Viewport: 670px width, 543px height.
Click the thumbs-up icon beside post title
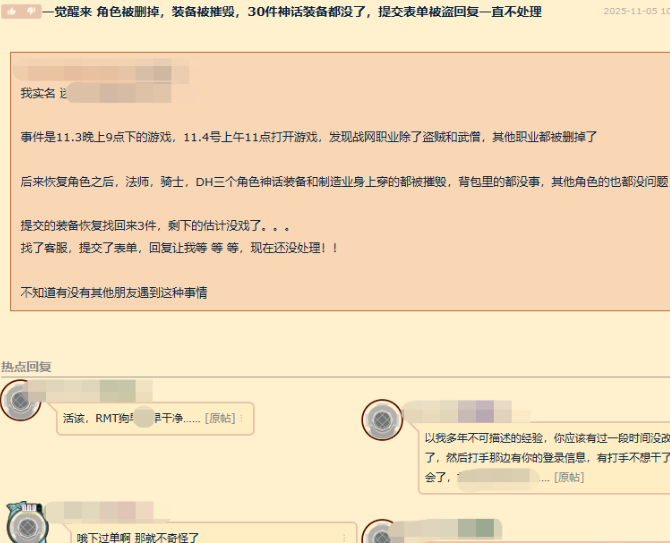11,11
